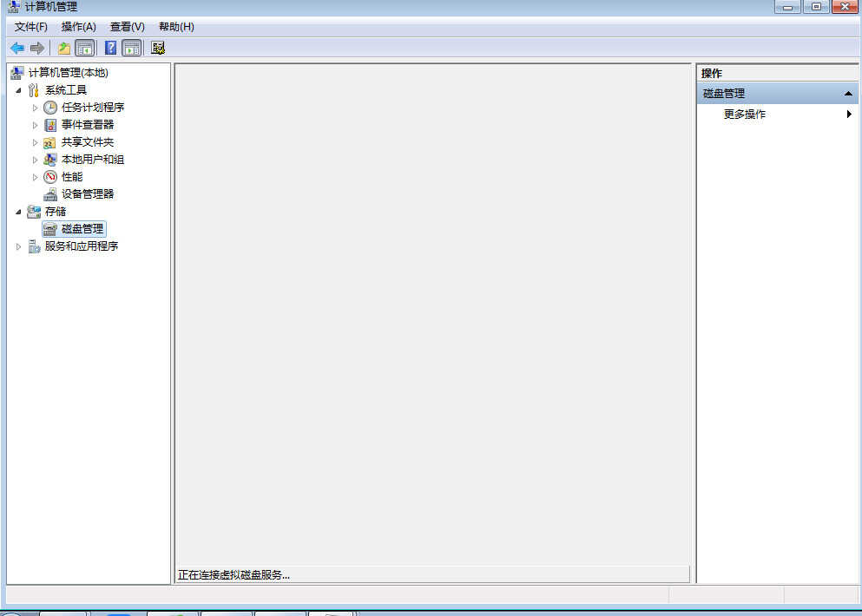Select 系统工具 label in the tree

coord(66,90)
